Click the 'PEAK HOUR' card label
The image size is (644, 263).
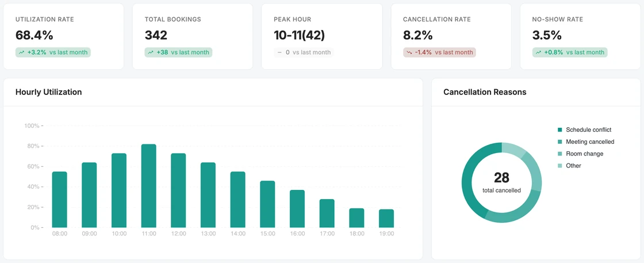[x=293, y=20]
